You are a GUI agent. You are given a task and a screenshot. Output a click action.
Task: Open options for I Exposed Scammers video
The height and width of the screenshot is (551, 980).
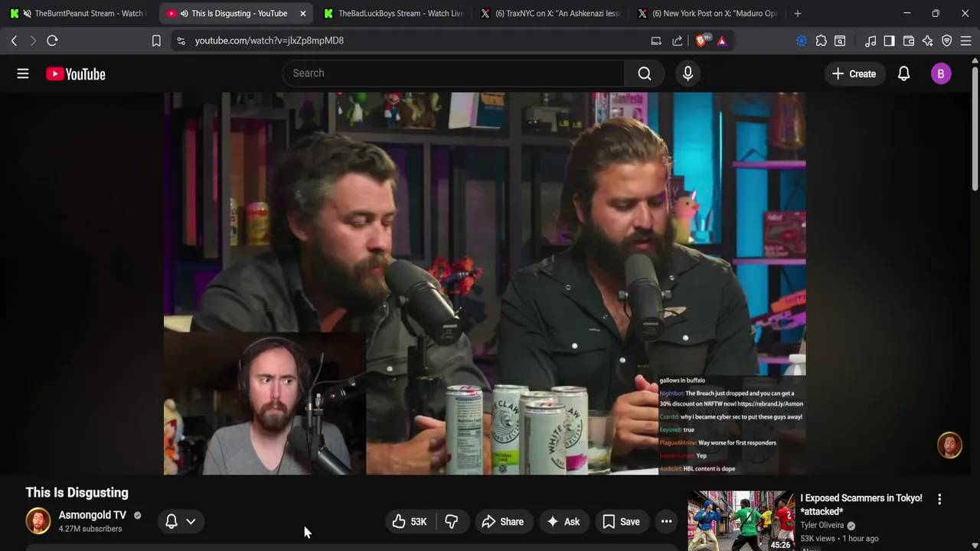(939, 499)
